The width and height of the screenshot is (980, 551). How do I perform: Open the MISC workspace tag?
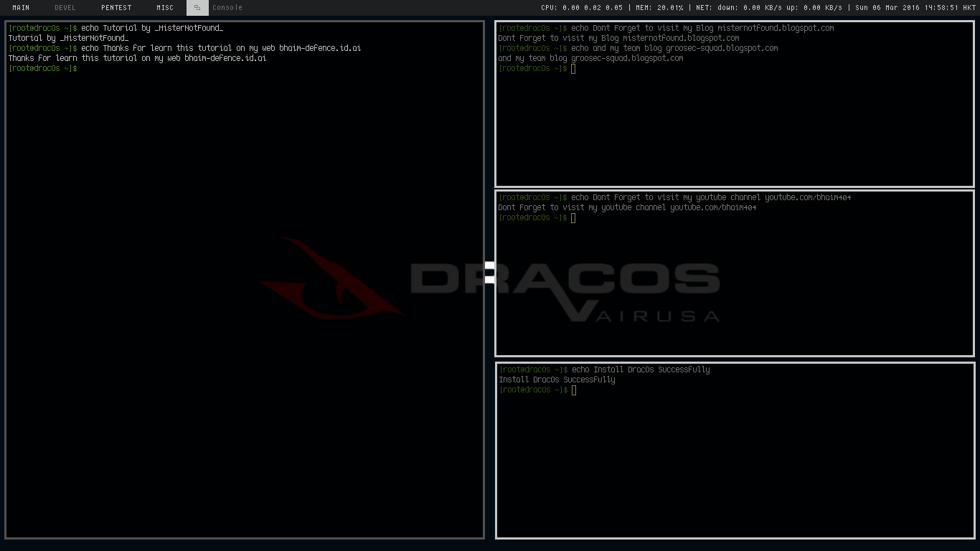coord(164,7)
